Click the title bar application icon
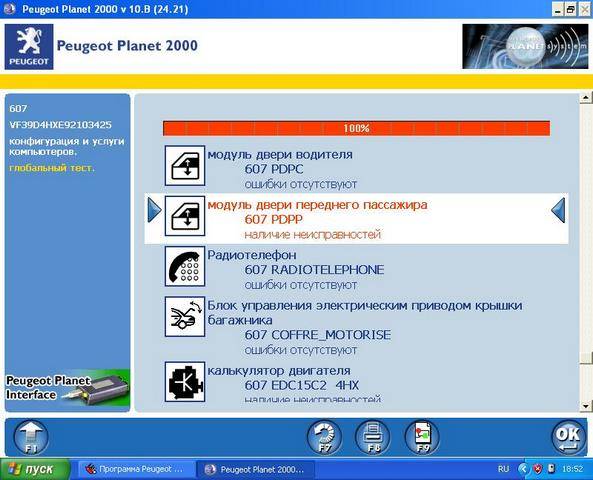The height and width of the screenshot is (480, 593). [9, 9]
